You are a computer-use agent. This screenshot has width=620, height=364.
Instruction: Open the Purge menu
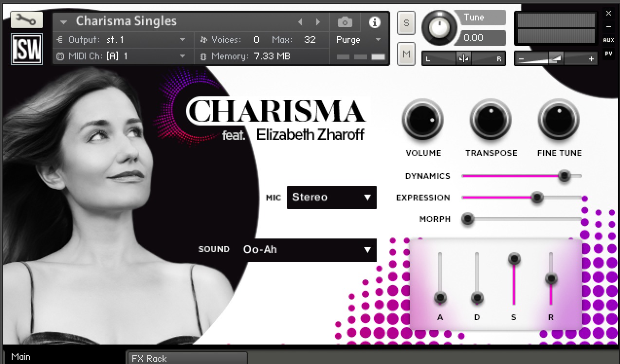358,39
